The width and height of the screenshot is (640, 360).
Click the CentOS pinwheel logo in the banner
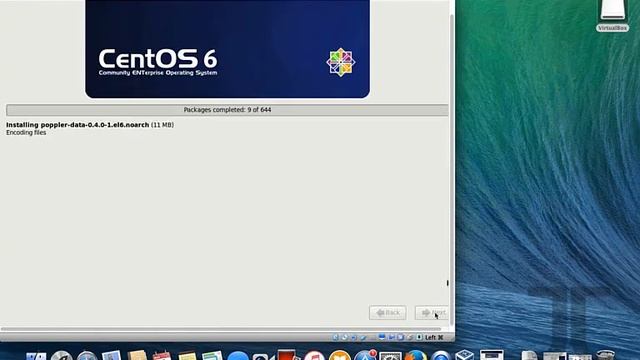341,62
